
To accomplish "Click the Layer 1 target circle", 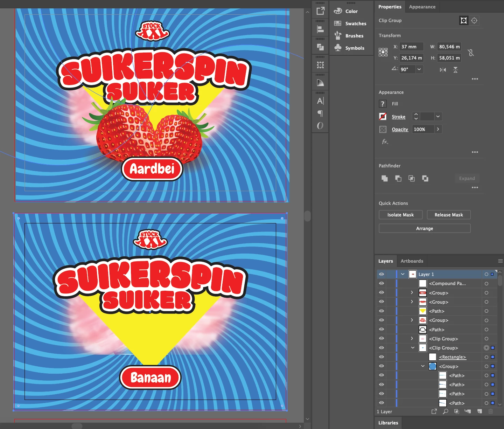I will coord(486,274).
